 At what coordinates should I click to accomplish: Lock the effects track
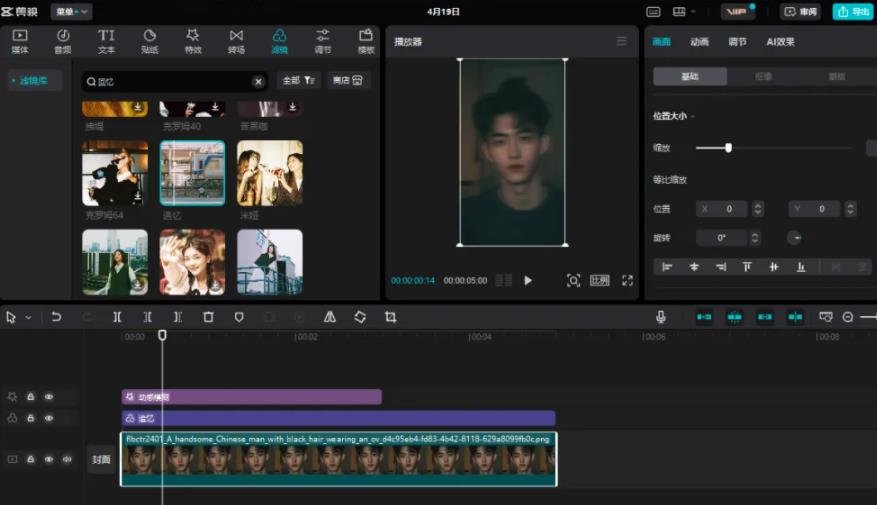coord(31,397)
